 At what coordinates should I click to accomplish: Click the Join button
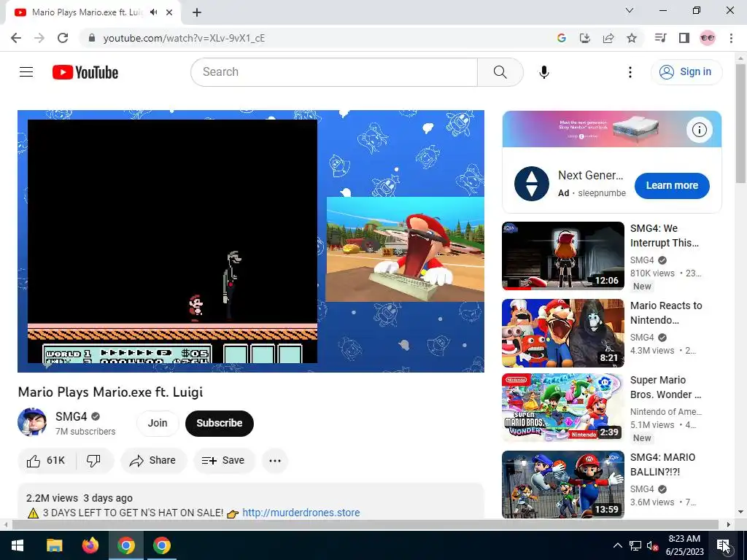click(158, 423)
